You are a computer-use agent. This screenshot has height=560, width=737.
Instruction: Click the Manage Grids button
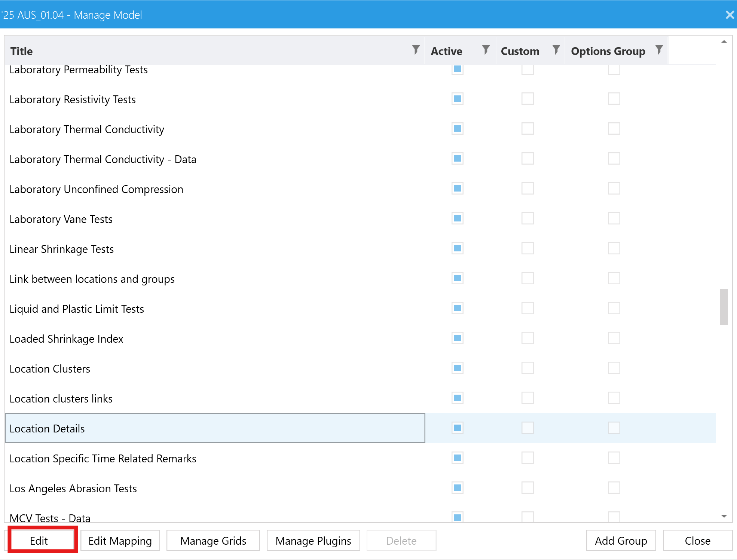[213, 541]
